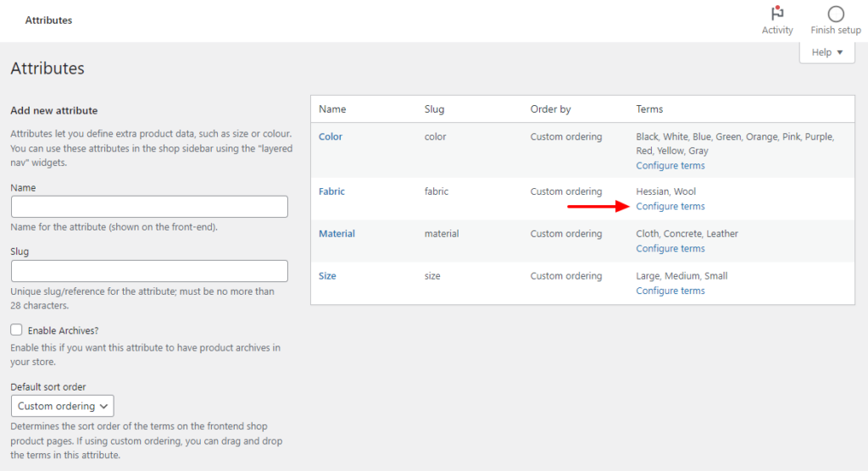Viewport: 868px width, 471px height.
Task: Click the 'material' slug cell
Action: click(x=442, y=234)
